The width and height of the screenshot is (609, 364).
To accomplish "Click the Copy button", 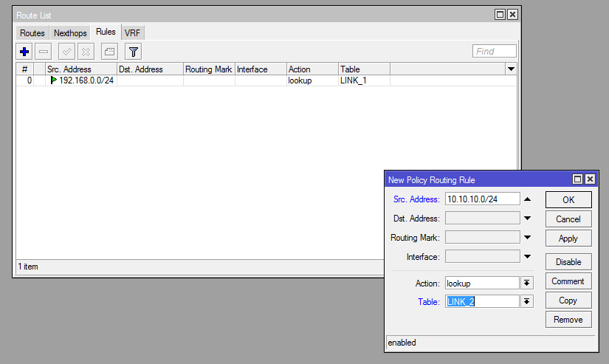I will click(x=568, y=301).
